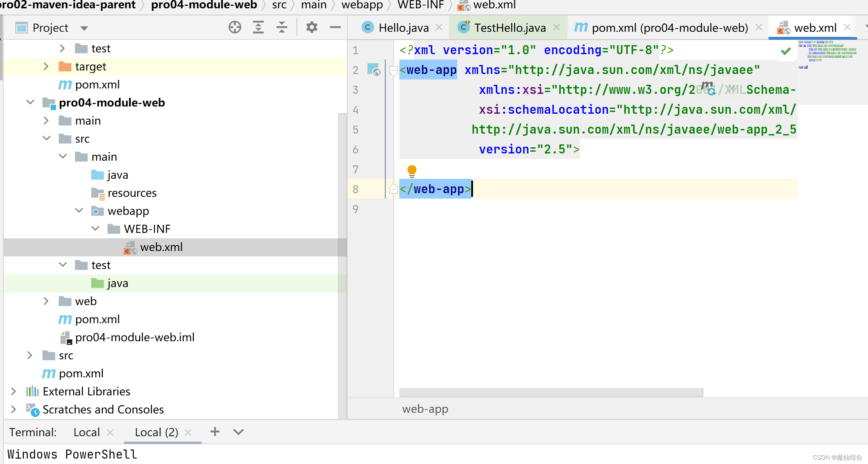Click the web-app editor breadcrumb
This screenshot has height=464, width=868.
(425, 409)
